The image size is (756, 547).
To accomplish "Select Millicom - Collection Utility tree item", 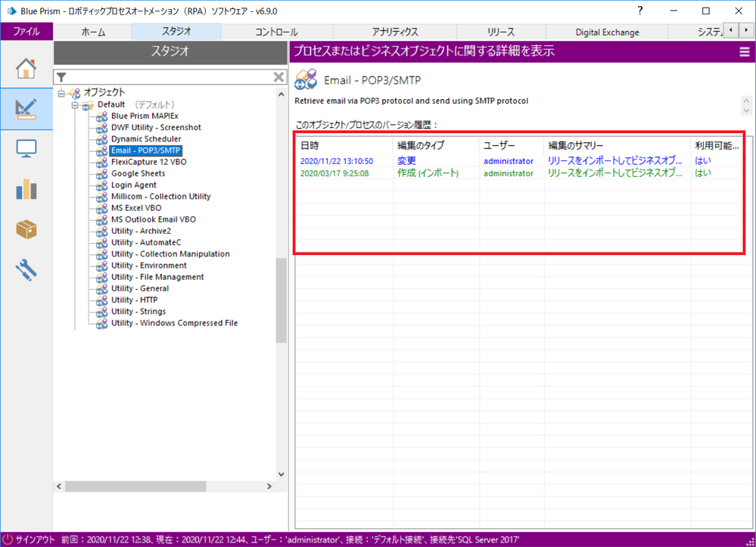I will 160,197.
